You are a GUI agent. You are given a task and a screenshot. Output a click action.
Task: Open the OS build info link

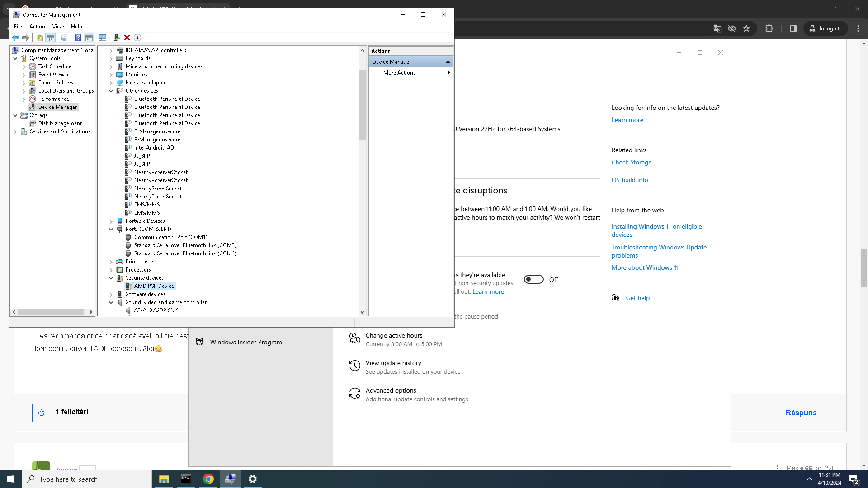630,180
